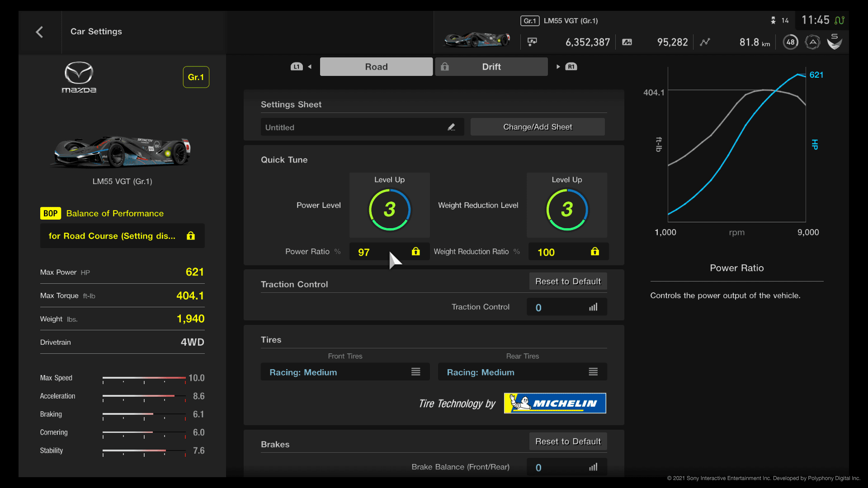Select the Drift tab
The width and height of the screenshot is (868, 488).
pos(491,67)
